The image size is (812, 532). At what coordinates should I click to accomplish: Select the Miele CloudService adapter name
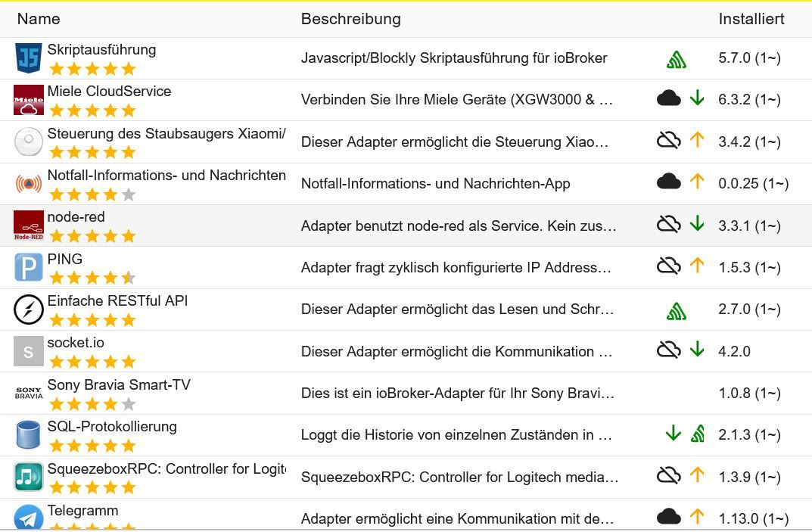(x=109, y=91)
